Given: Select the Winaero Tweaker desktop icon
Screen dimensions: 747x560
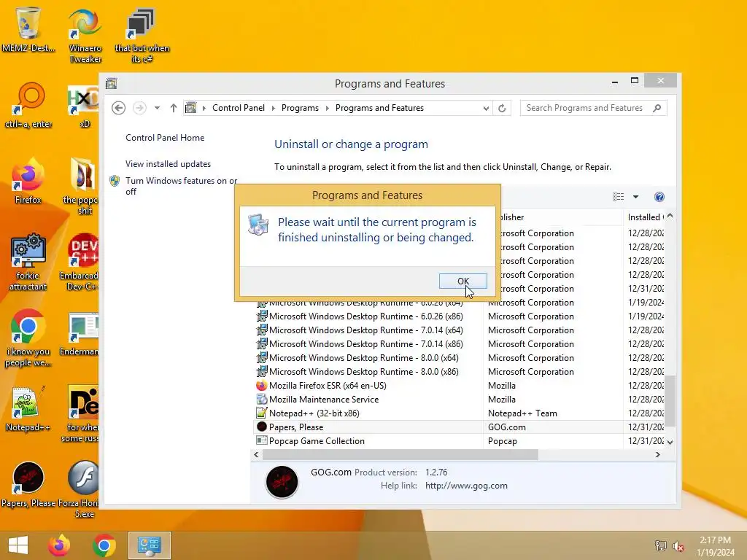Looking at the screenshot, I should point(85,35).
